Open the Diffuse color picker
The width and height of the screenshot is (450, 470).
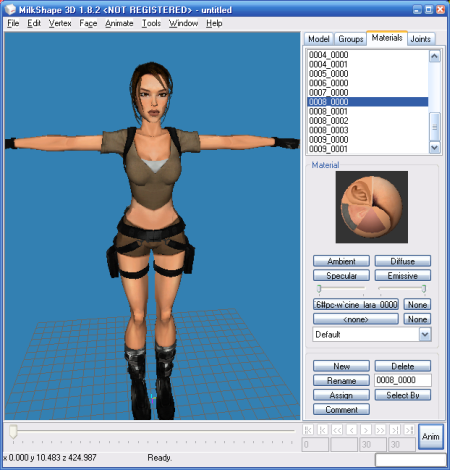[x=403, y=261]
